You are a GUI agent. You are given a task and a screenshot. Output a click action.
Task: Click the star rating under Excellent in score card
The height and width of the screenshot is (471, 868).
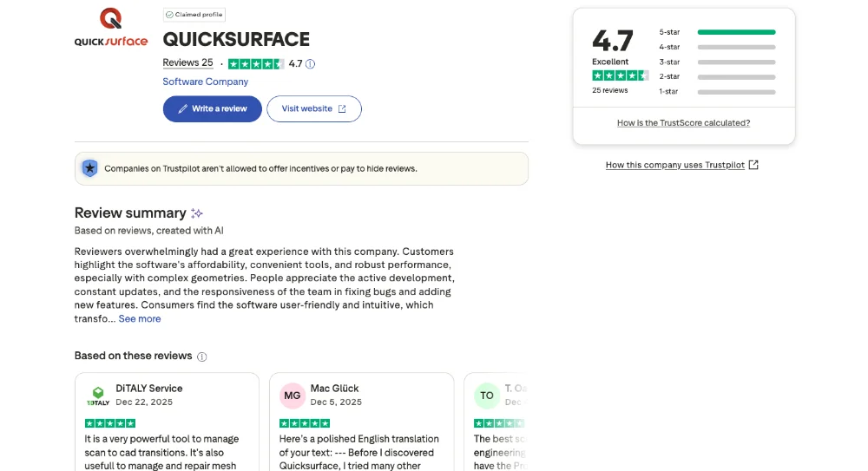tap(620, 75)
